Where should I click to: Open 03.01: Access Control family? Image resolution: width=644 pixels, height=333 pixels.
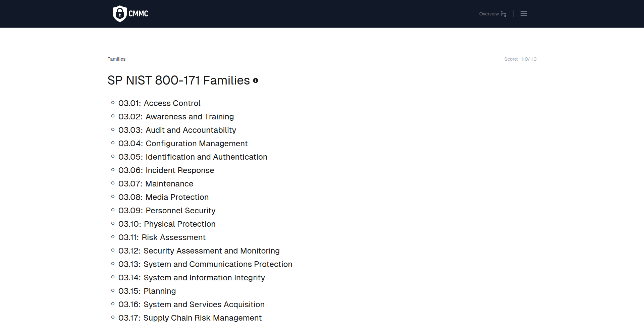click(x=159, y=103)
